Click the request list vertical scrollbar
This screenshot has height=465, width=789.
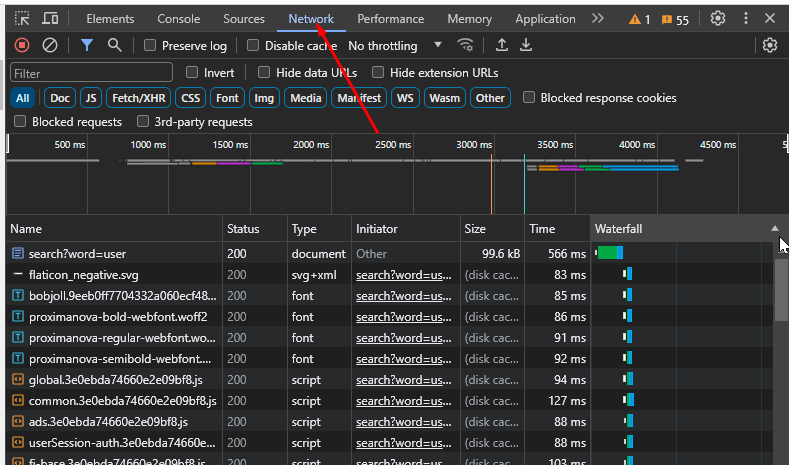[x=781, y=289]
